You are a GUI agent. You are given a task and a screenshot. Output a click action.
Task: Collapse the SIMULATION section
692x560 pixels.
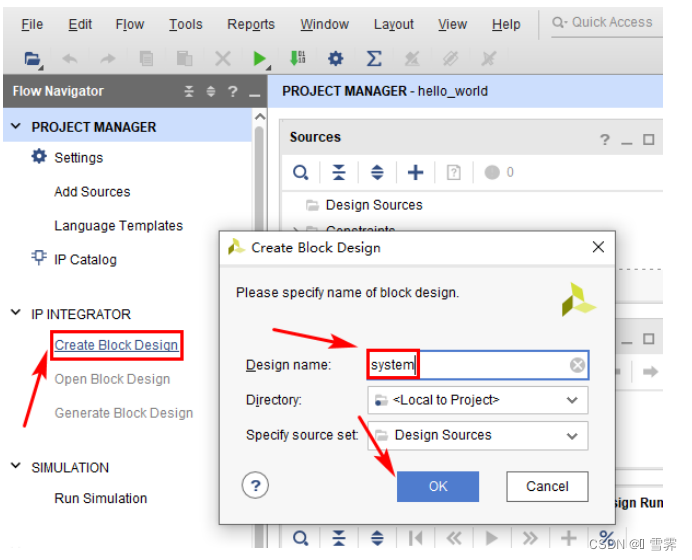[x=16, y=466]
